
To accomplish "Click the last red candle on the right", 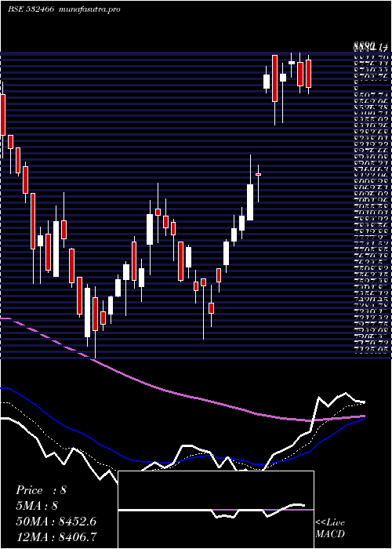I will (x=308, y=74).
